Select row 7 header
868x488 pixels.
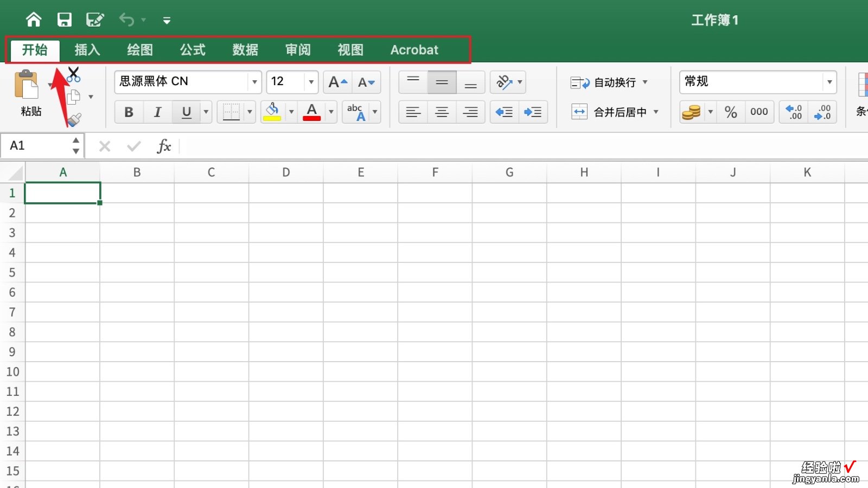12,312
